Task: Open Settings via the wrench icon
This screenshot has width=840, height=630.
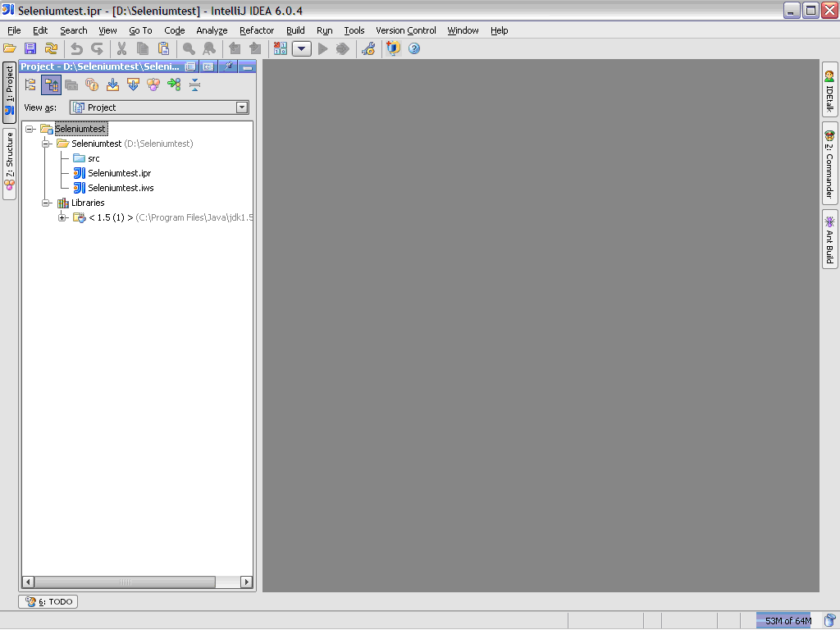Action: [x=368, y=48]
